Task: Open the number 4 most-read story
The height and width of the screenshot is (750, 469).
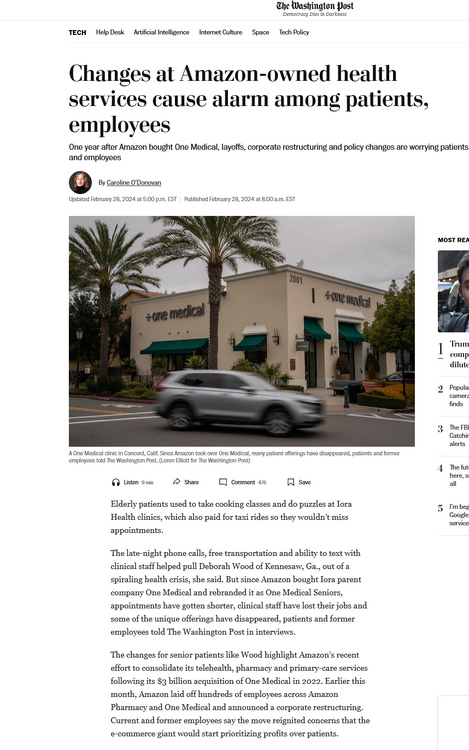Action: click(x=459, y=475)
